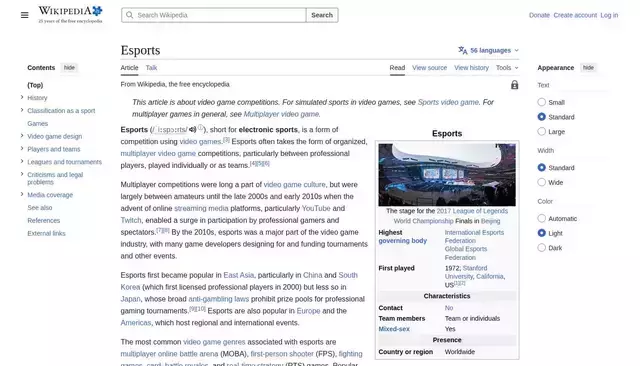
Task: Open the View history tab
Action: tap(471, 68)
